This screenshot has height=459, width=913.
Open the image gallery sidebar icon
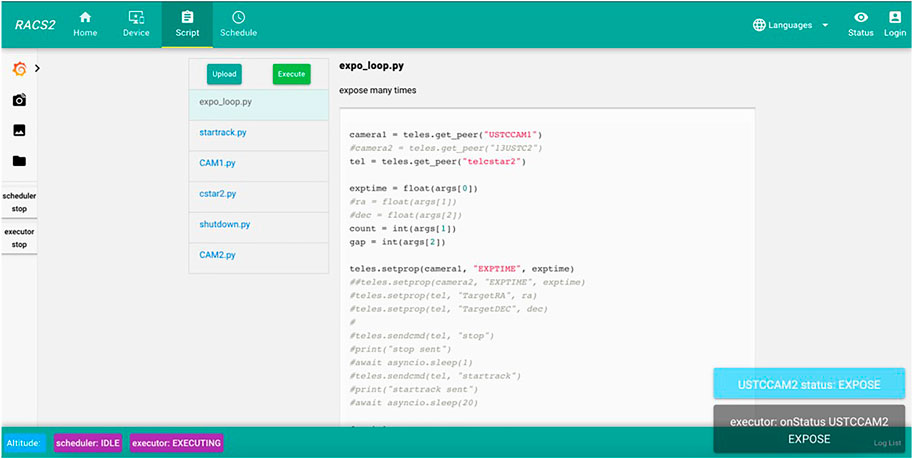coord(19,130)
